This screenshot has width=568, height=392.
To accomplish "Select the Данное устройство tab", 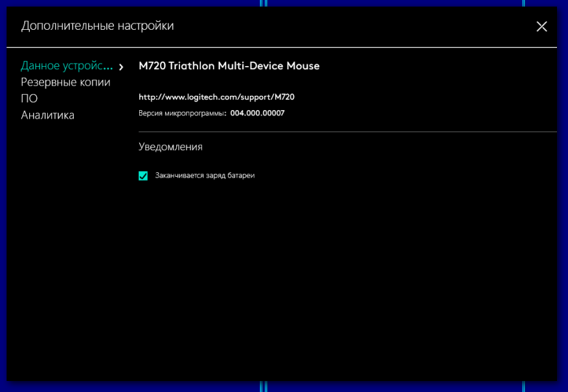I will pos(67,65).
